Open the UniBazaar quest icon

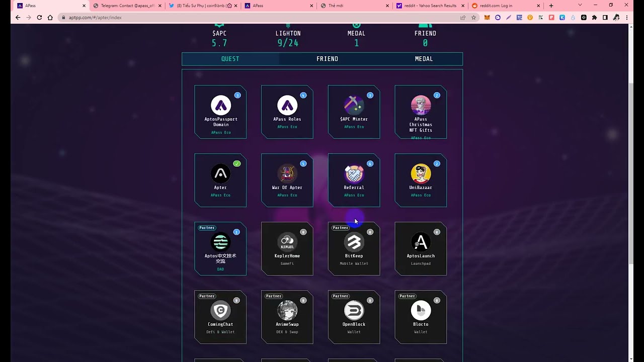tap(421, 174)
